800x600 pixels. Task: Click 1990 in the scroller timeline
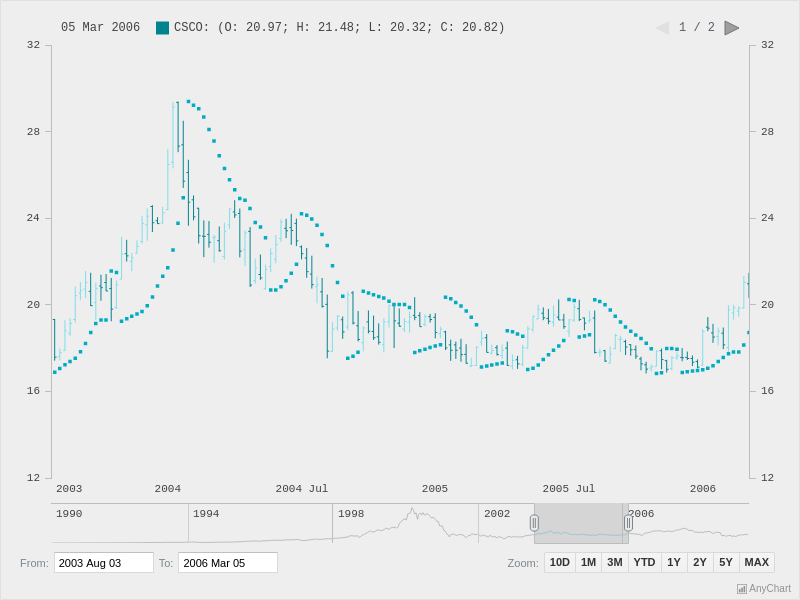tap(69, 514)
